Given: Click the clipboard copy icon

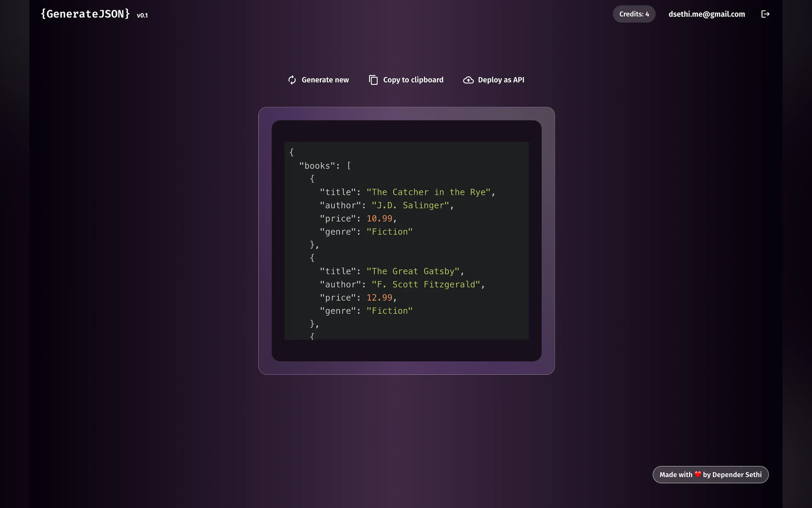Looking at the screenshot, I should coord(373,80).
